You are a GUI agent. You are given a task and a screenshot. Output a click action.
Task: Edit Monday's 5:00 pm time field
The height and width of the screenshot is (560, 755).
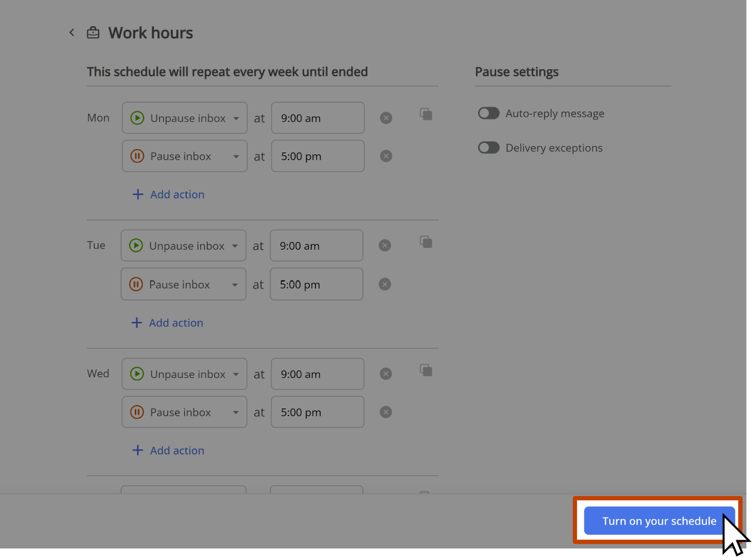[317, 156]
